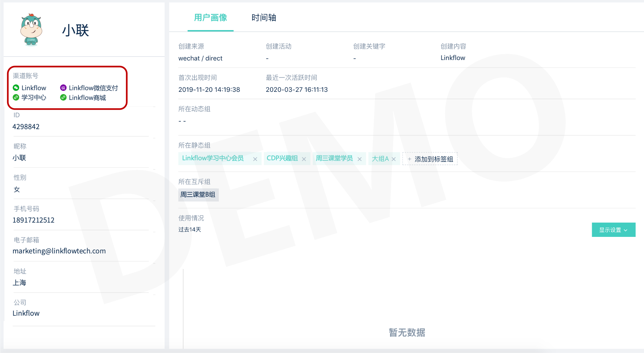Viewport: 644px width, 353px height.
Task: Click the 小联 mascot avatar
Action: (x=31, y=30)
